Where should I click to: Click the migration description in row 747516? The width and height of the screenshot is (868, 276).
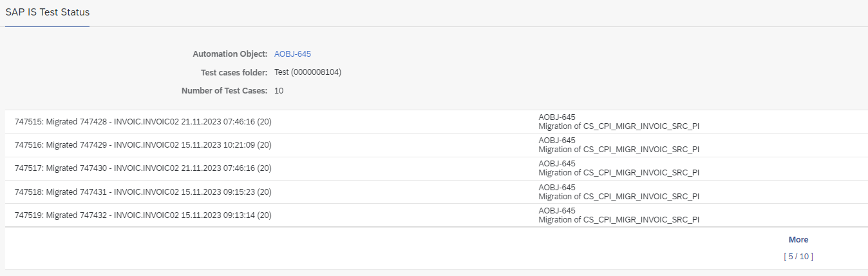618,150
